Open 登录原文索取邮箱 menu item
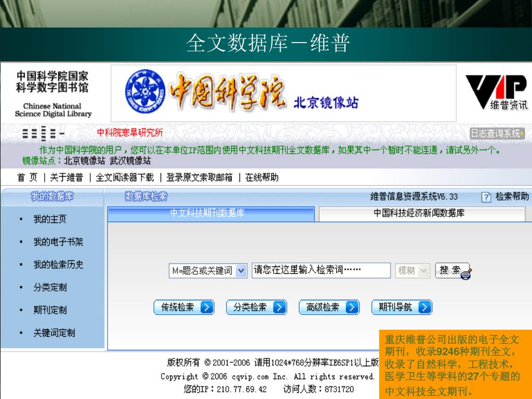This screenshot has height=399, width=532. coord(199,178)
